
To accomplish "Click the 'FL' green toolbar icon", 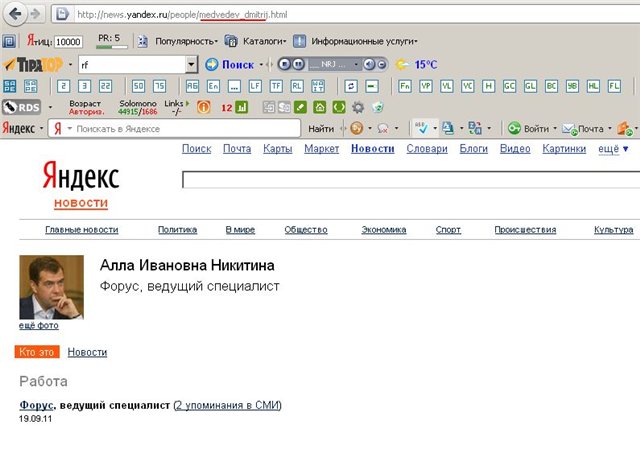I will tap(614, 86).
